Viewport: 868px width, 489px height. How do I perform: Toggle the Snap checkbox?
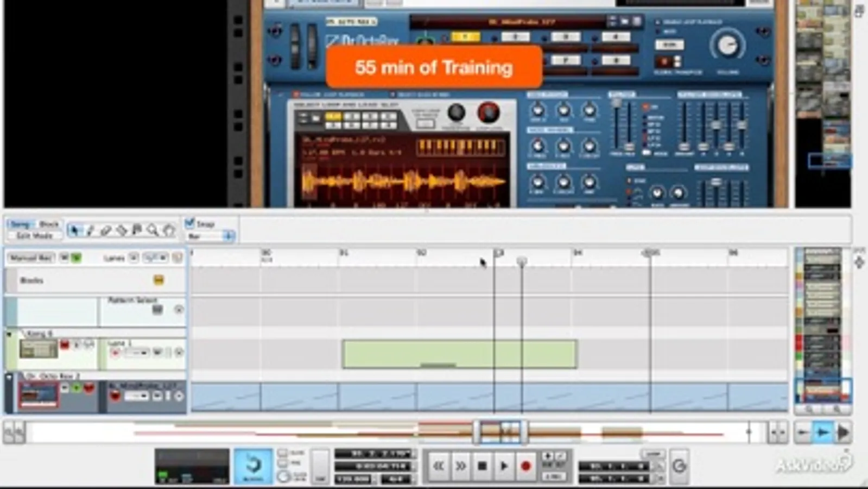189,223
